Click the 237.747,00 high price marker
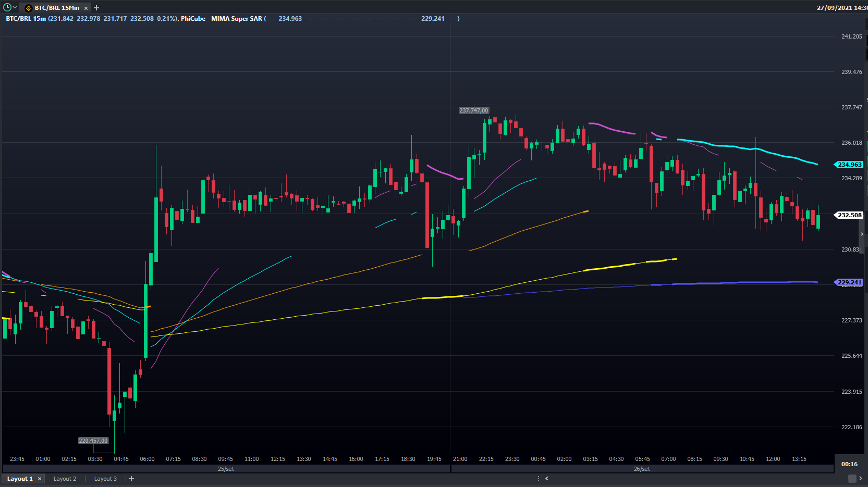This screenshot has height=487, width=868. tap(474, 110)
